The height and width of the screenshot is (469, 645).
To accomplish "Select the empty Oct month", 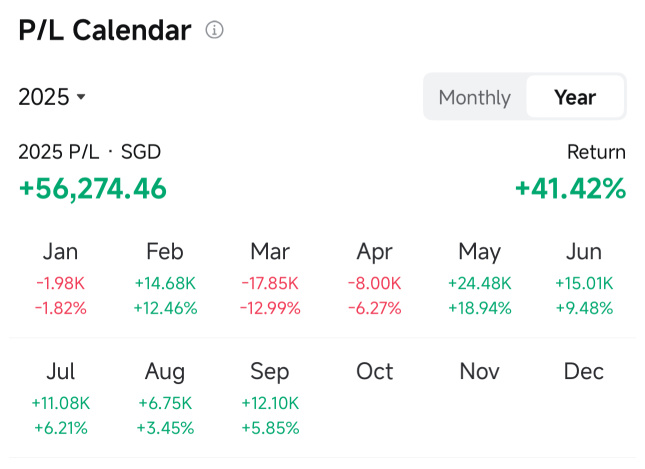I will point(375,371).
